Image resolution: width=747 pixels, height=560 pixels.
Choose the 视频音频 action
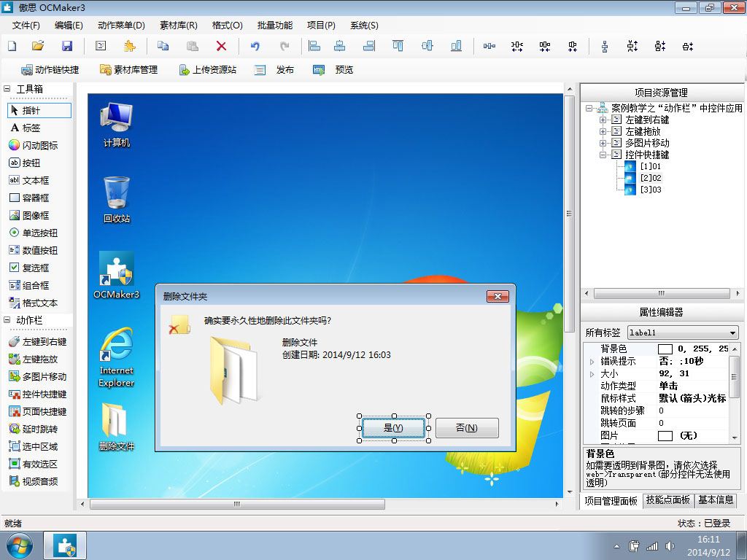point(34,481)
